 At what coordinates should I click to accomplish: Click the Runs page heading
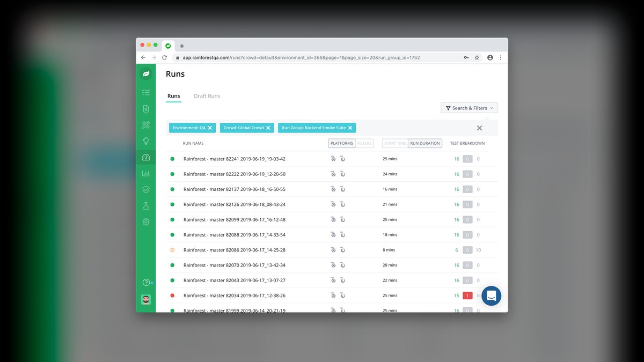click(x=175, y=74)
